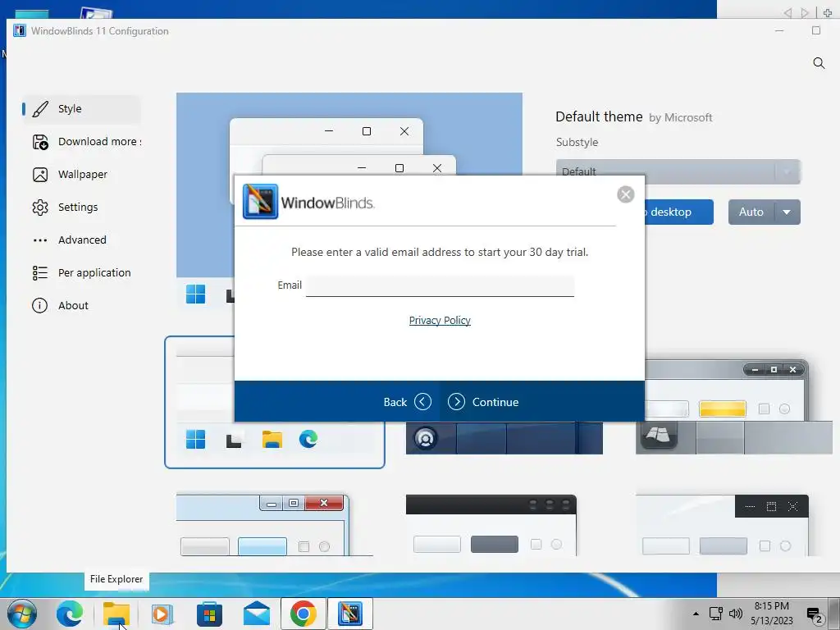Click the volume speaker tray icon
The height and width of the screenshot is (630, 840).
[736, 614]
